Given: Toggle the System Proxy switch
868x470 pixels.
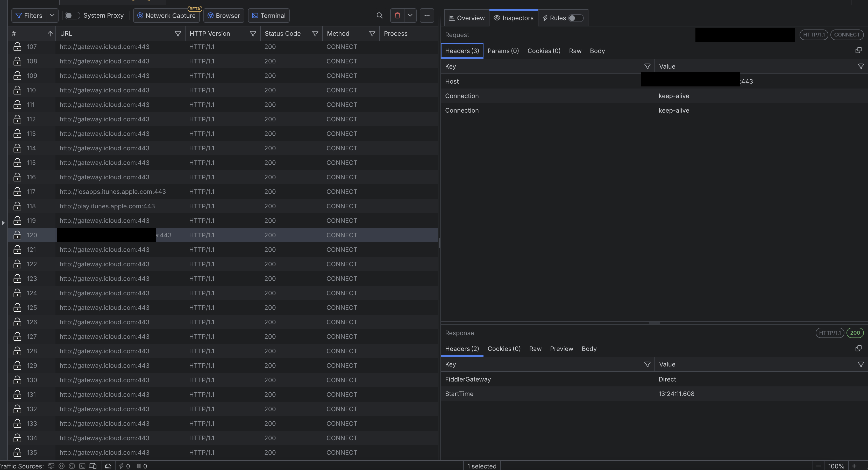Looking at the screenshot, I should (x=72, y=16).
